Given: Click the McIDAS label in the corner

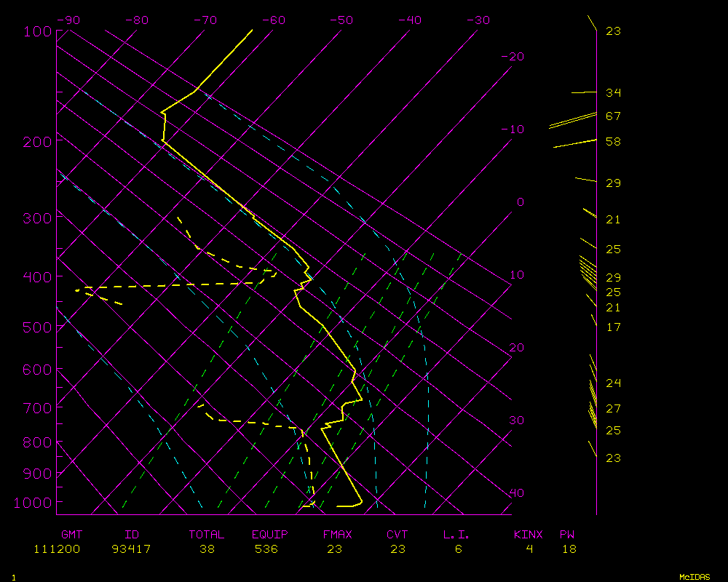Looking at the screenshot, I should coord(697,576).
